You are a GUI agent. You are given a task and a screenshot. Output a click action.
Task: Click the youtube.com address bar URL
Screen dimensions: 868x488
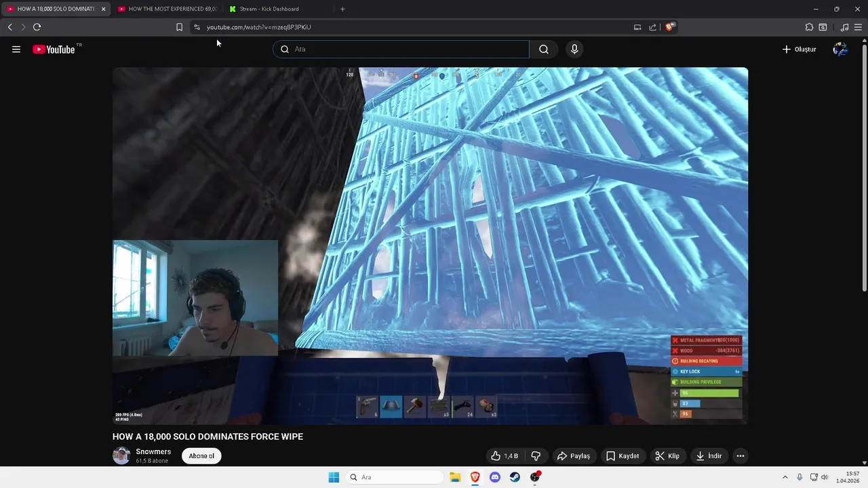click(x=258, y=27)
